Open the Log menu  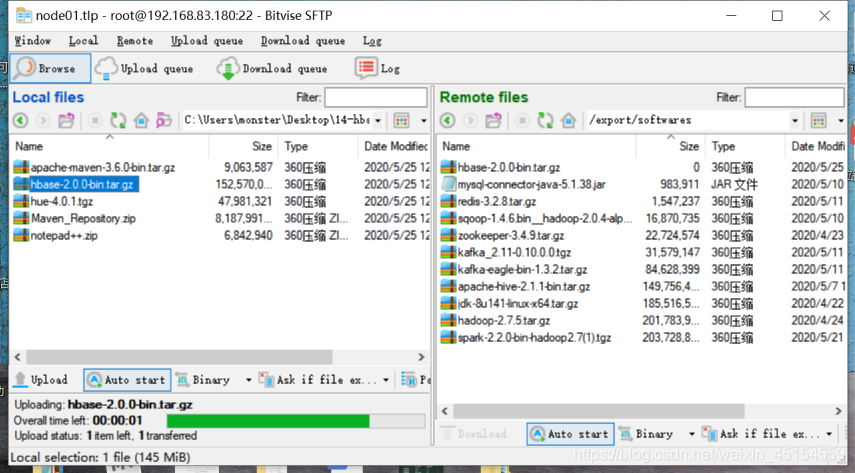[372, 41]
